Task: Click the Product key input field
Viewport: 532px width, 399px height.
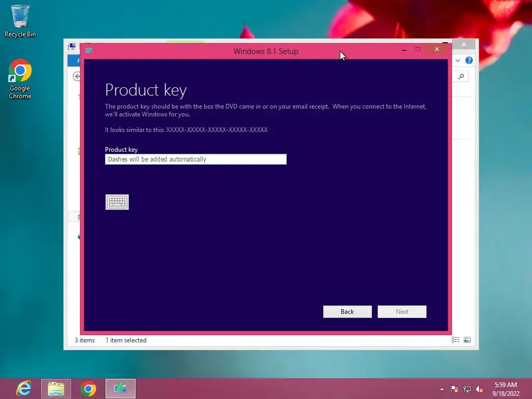Action: pos(196,159)
